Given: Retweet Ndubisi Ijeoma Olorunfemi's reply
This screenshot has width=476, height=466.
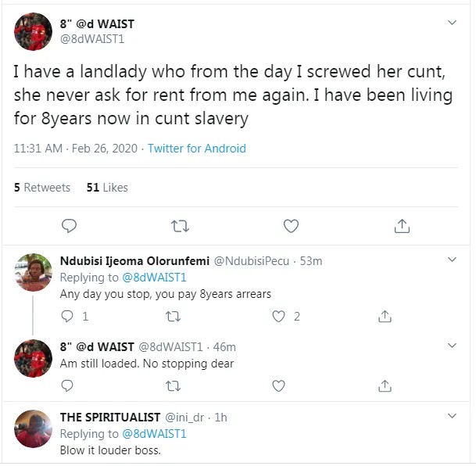Looking at the screenshot, I should (174, 317).
